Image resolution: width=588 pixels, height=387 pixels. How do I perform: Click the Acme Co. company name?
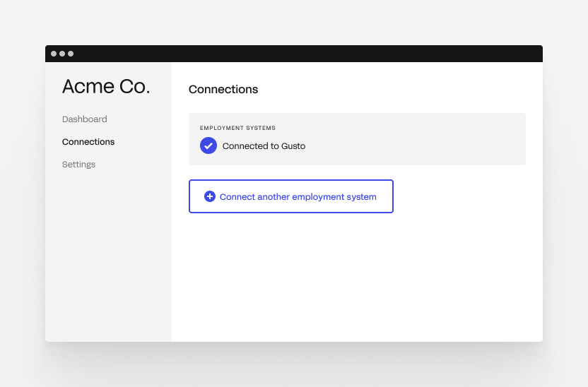click(106, 87)
